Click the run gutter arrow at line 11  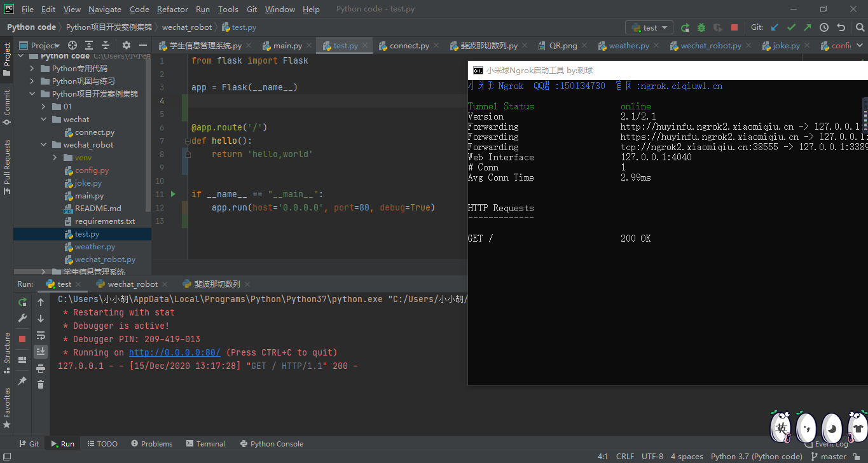[173, 194]
